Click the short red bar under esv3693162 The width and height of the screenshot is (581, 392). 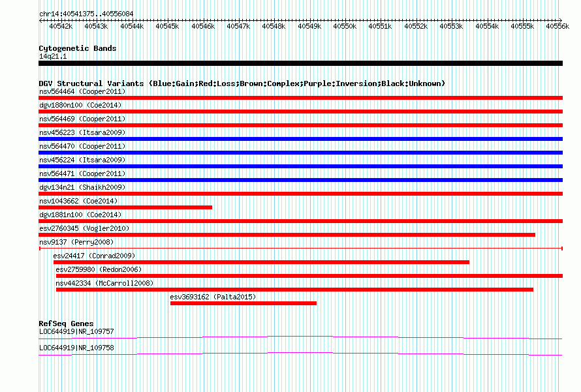tap(243, 303)
